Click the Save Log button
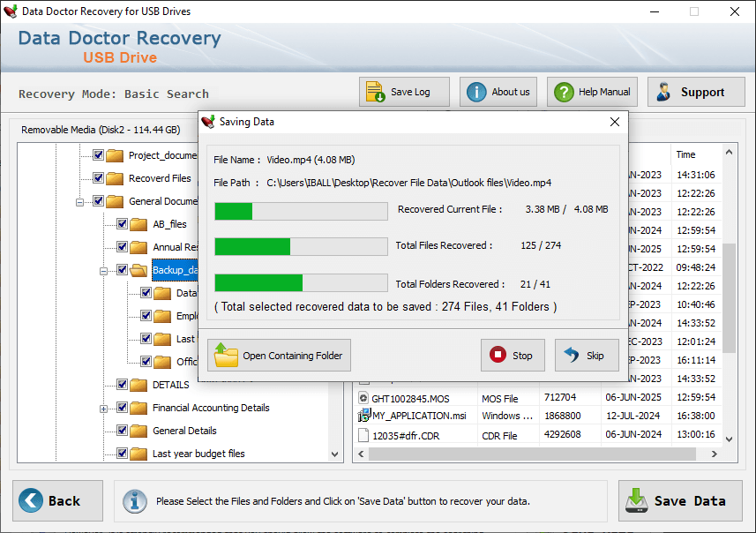This screenshot has height=533, width=756. tap(404, 92)
